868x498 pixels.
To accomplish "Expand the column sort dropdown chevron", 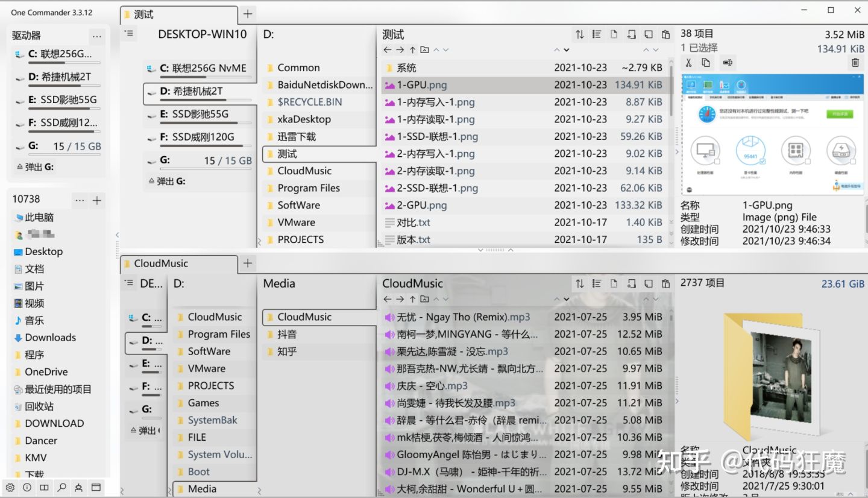I will (567, 49).
